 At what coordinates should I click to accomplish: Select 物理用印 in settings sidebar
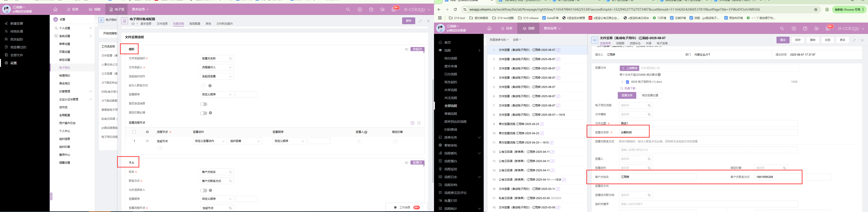[x=65, y=75]
